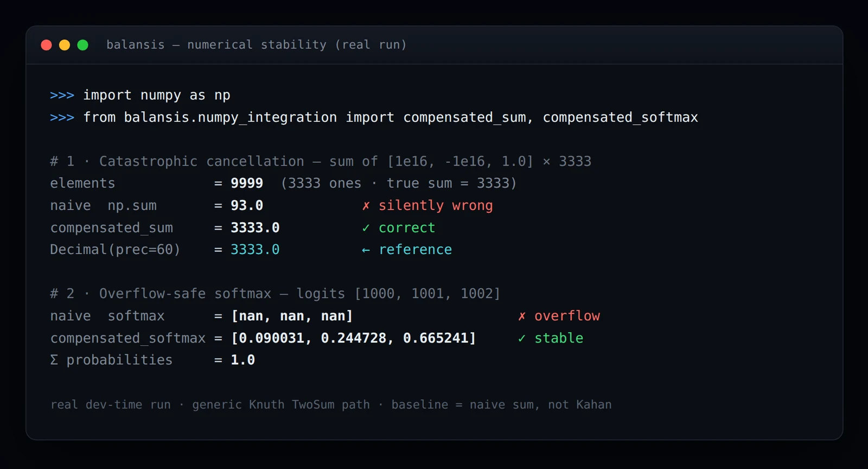Screen dimensions: 868x469
Task: Click the footer 'real dev-time run' note
Action: [111, 405]
